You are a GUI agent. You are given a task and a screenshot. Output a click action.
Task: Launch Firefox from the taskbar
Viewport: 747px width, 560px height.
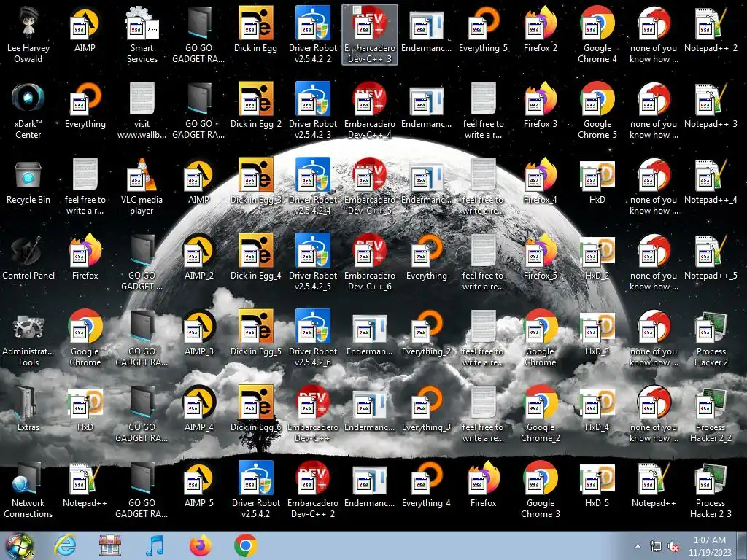pyautogui.click(x=200, y=545)
